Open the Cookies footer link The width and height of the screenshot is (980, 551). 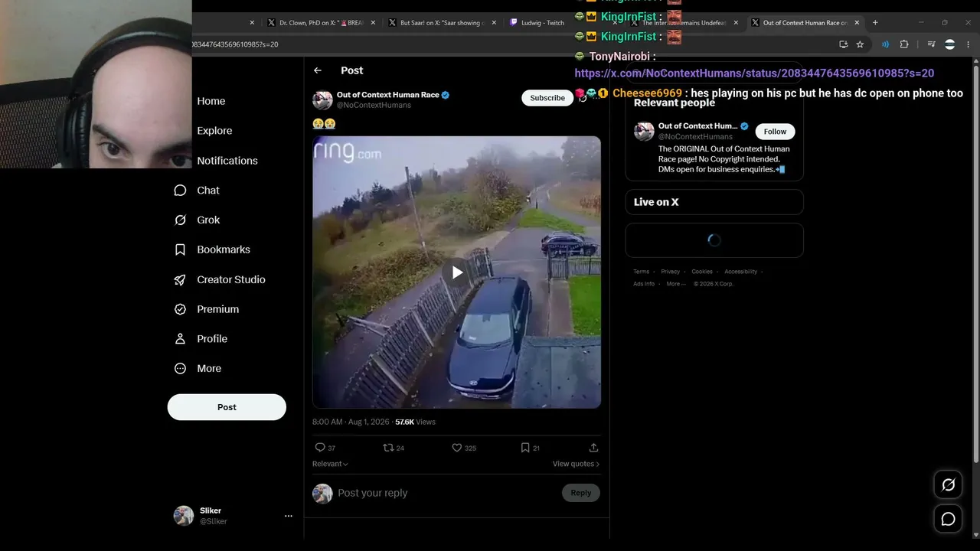702,272
